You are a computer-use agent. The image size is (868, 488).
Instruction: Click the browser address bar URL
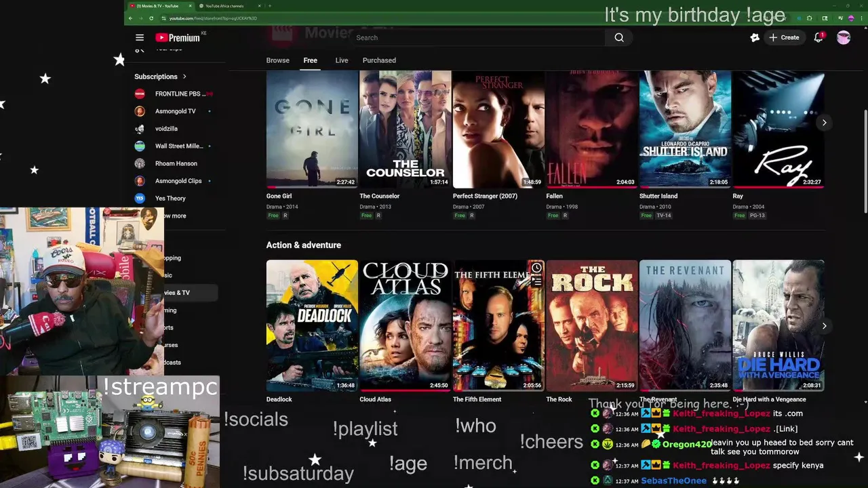point(213,18)
